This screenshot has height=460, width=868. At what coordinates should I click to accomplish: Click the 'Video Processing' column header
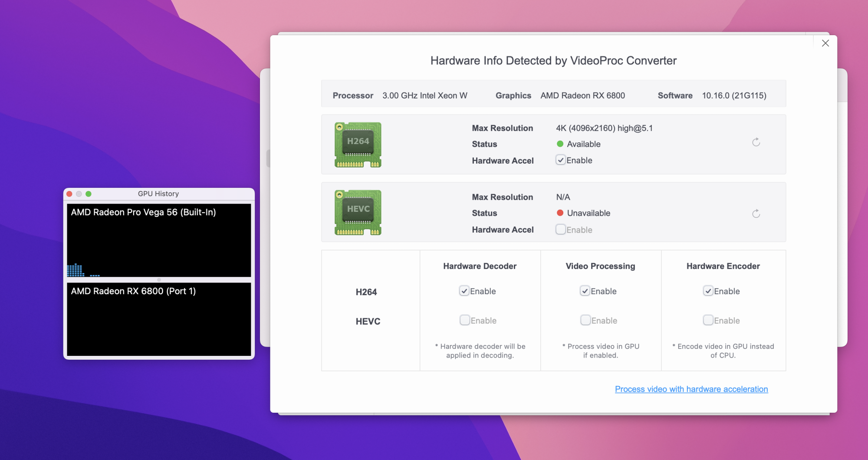pos(600,266)
